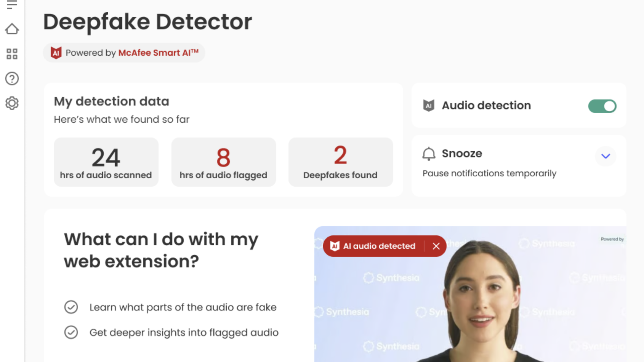
Task: Click the 2 Deepfakes found counter
Action: pyautogui.click(x=340, y=162)
